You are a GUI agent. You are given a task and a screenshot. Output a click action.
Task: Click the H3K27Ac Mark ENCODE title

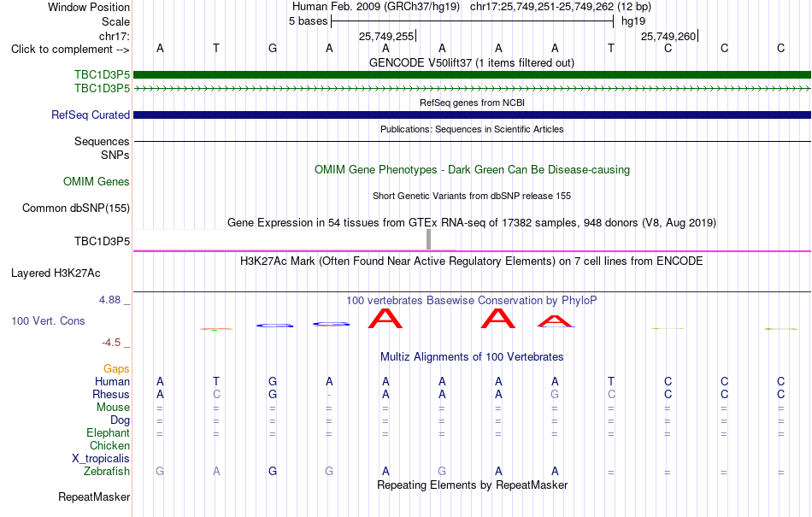point(472,261)
